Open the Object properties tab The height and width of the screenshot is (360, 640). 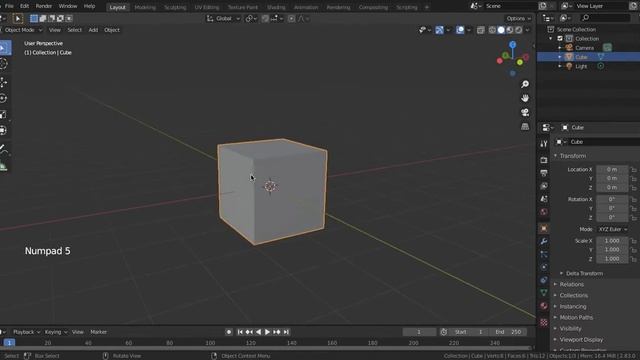[x=544, y=229]
